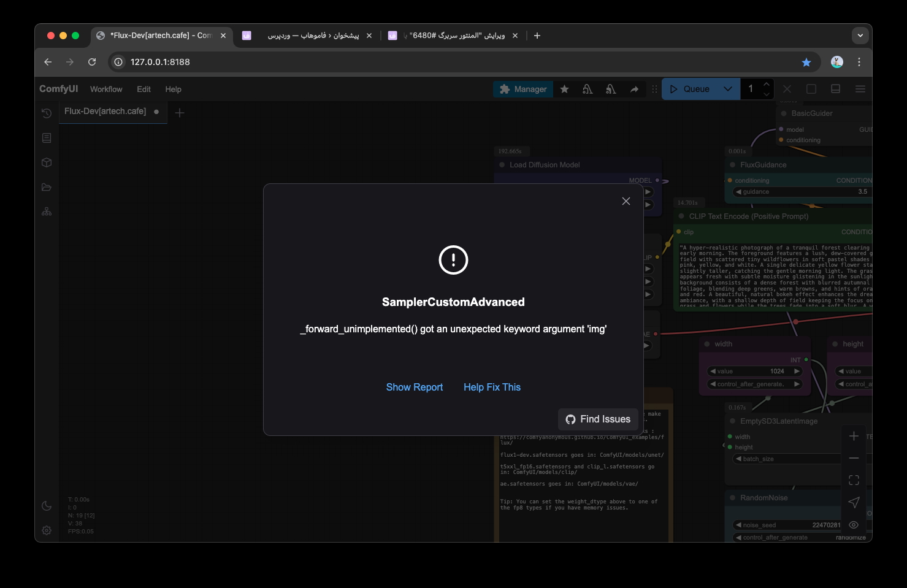This screenshot has height=588, width=907.
Task: Zoom in the canvas with plus icon
Action: click(x=854, y=436)
